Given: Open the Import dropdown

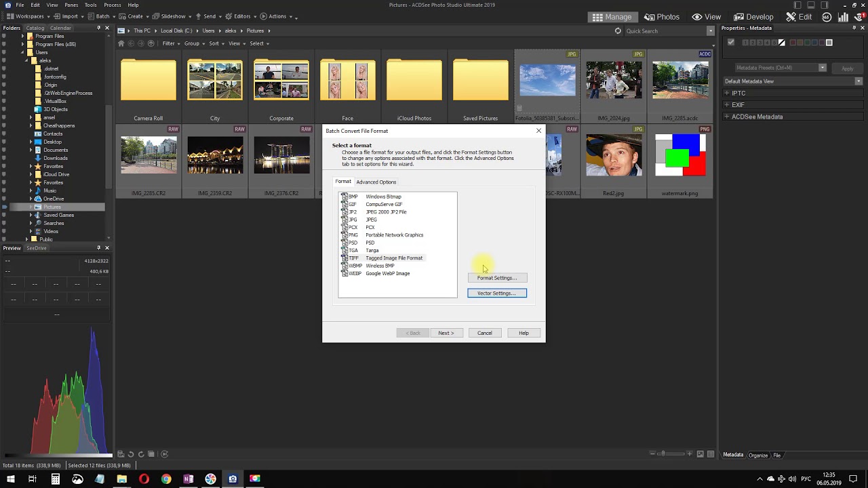Looking at the screenshot, I should pyautogui.click(x=69, y=16).
